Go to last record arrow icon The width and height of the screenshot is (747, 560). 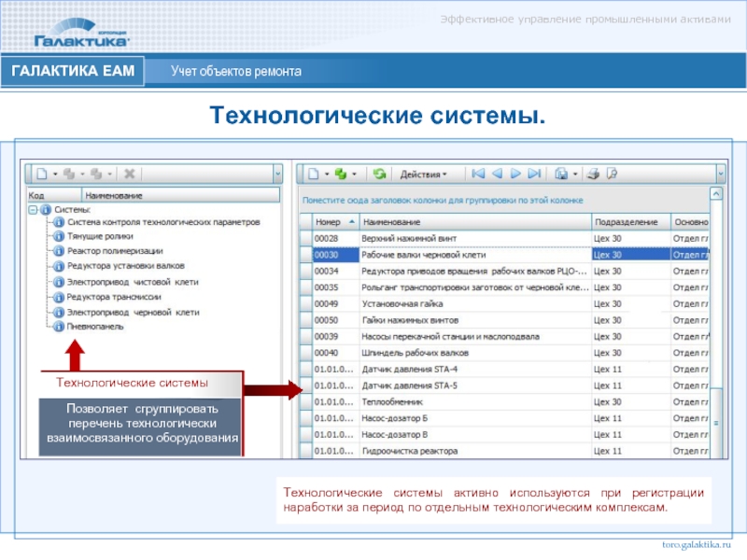coord(534,174)
